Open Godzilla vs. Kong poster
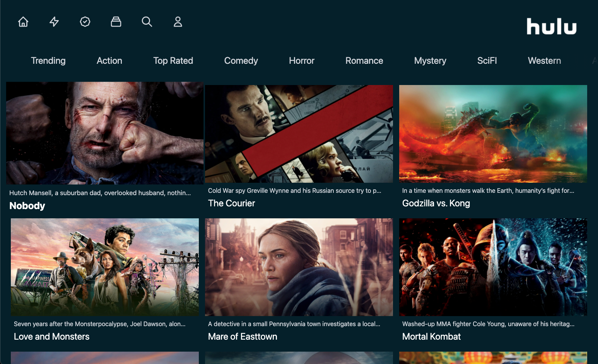The width and height of the screenshot is (598, 364). coord(493,134)
